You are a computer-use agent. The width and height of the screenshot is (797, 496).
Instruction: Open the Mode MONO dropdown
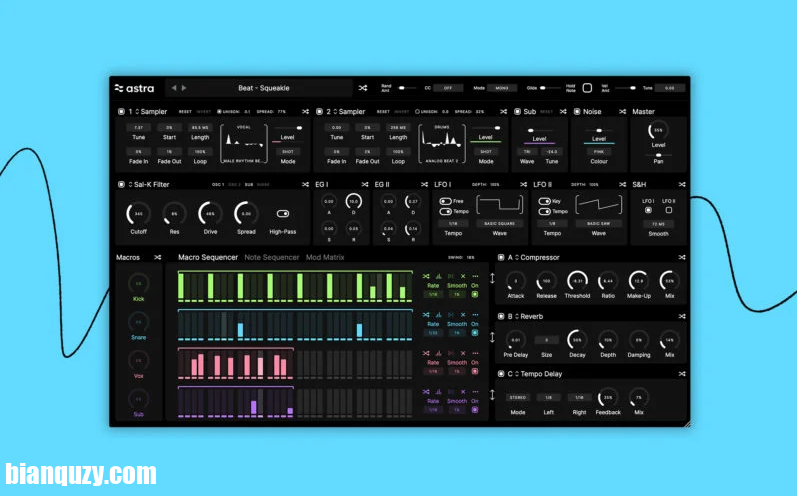(x=502, y=88)
